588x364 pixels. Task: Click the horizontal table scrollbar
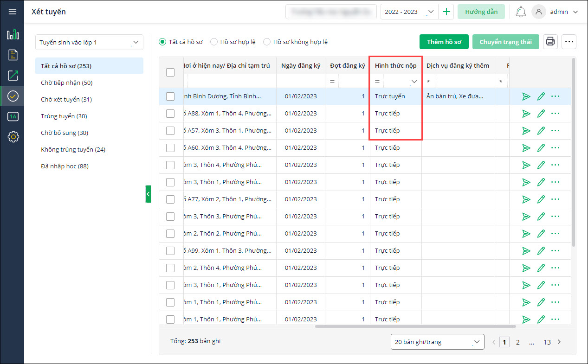coord(415,326)
